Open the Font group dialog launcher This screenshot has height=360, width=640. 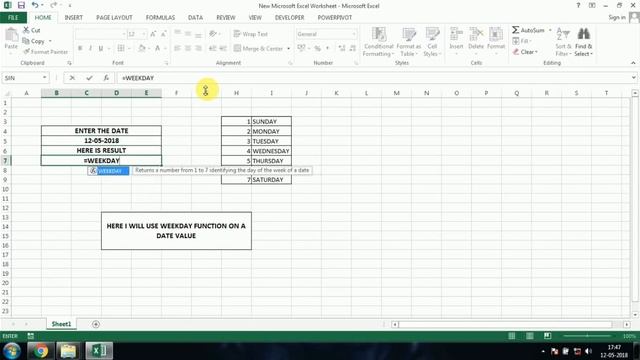pyautogui.click(x=166, y=63)
